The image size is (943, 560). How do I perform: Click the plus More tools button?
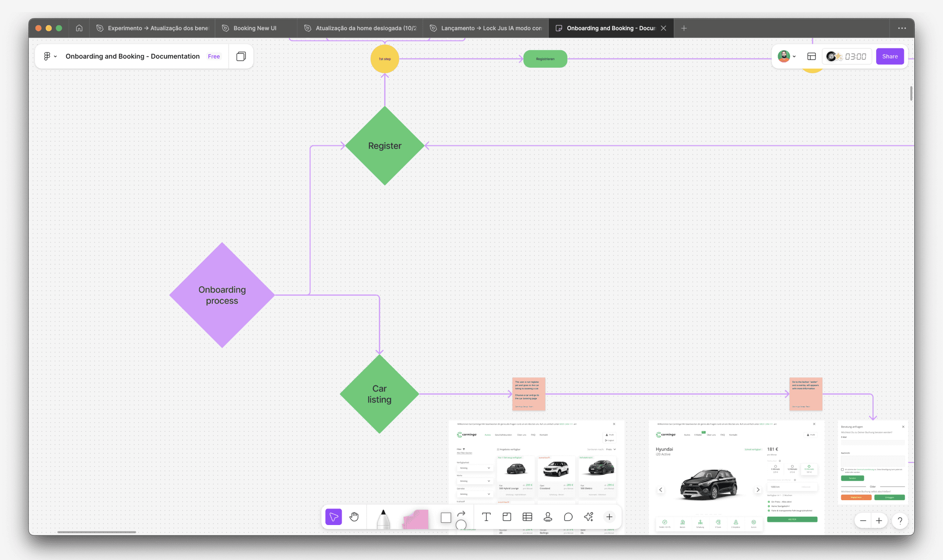coord(609,517)
